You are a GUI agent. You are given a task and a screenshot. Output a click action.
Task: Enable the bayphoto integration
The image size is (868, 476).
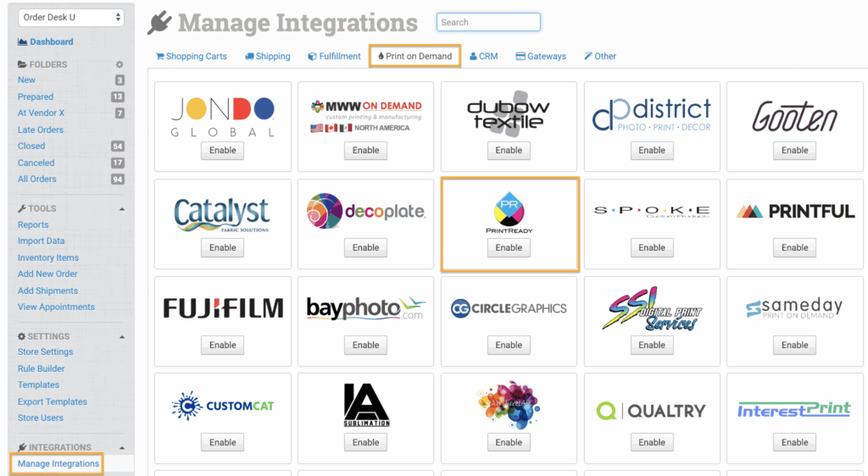click(365, 345)
